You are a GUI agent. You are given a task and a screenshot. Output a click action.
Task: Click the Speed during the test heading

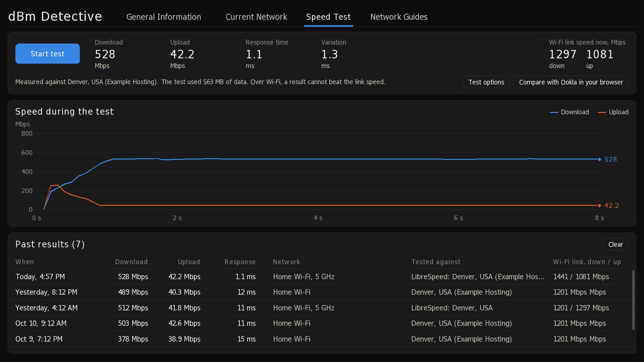click(64, 112)
